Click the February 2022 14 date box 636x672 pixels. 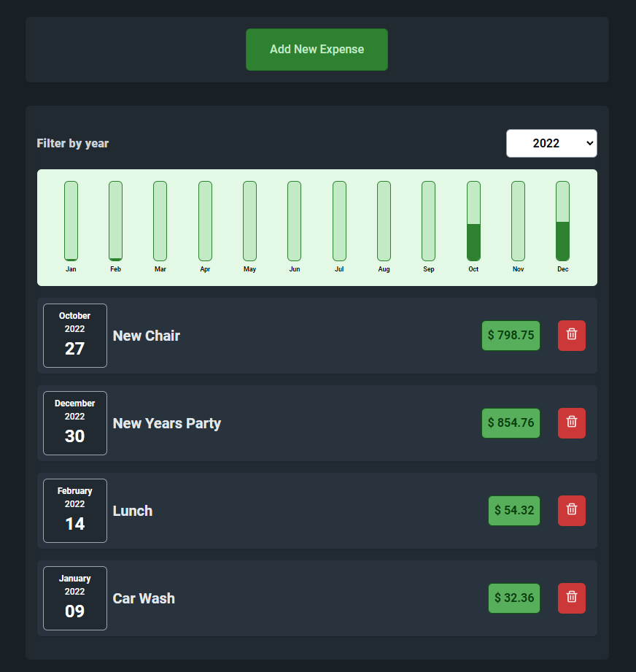point(75,511)
